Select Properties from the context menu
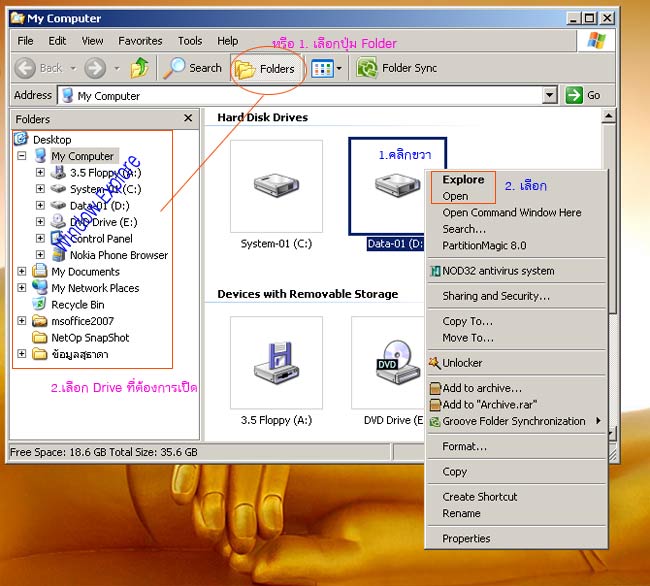 tap(466, 538)
